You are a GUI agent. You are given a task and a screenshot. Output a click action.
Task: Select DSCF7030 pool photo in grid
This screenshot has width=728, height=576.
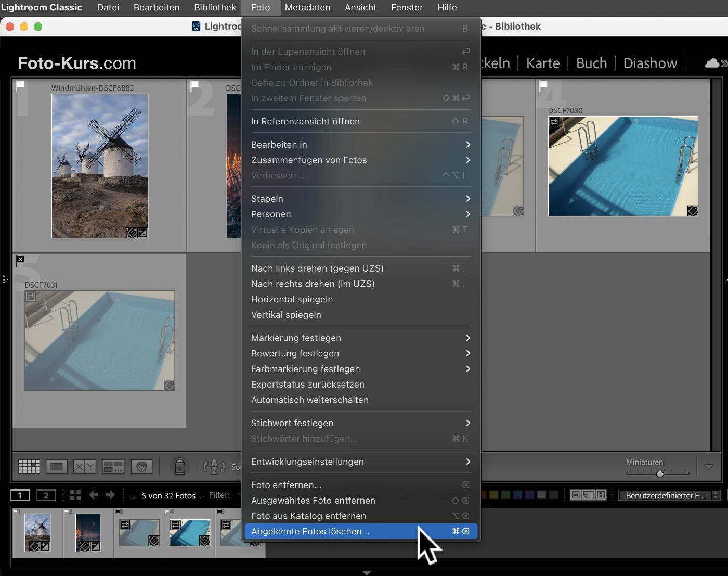(x=623, y=166)
